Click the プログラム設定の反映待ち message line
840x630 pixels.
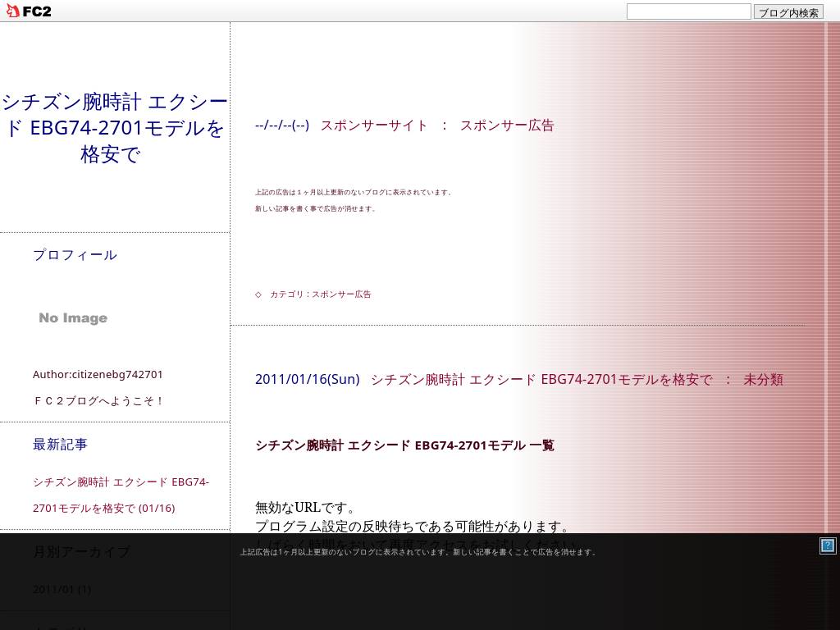point(413,526)
